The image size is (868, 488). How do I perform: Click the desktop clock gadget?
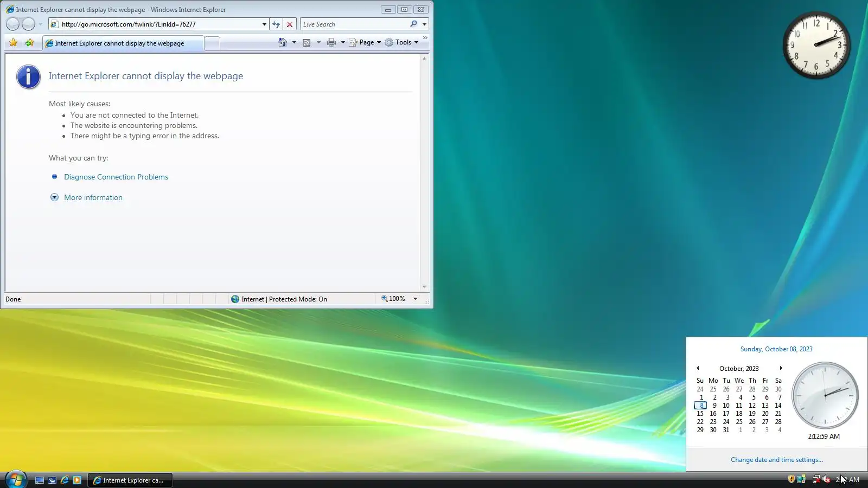(x=816, y=45)
